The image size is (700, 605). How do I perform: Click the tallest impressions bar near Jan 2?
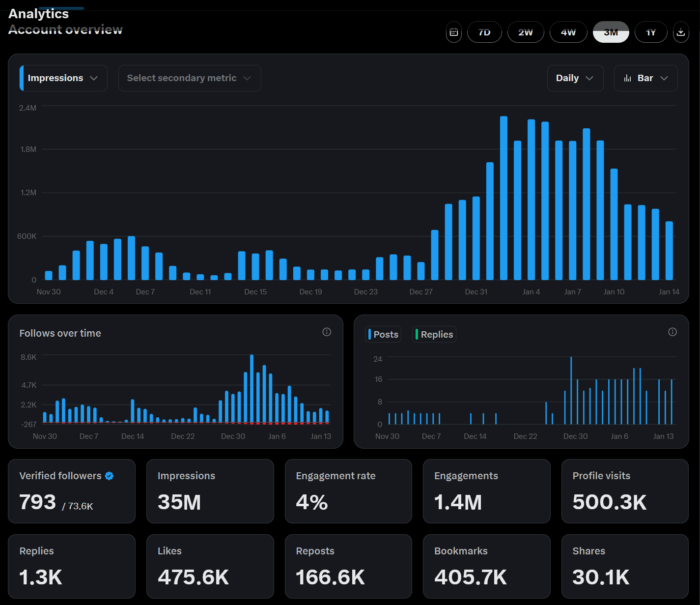pos(504,198)
